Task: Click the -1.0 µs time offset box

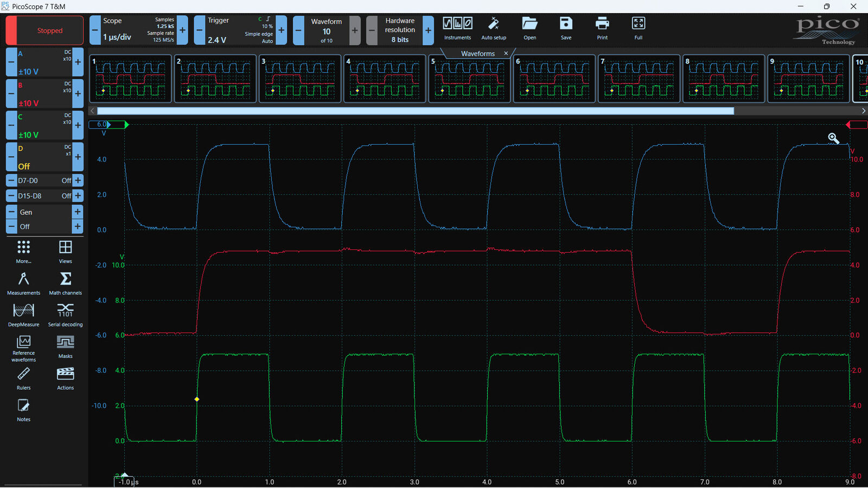Action: coord(125,482)
